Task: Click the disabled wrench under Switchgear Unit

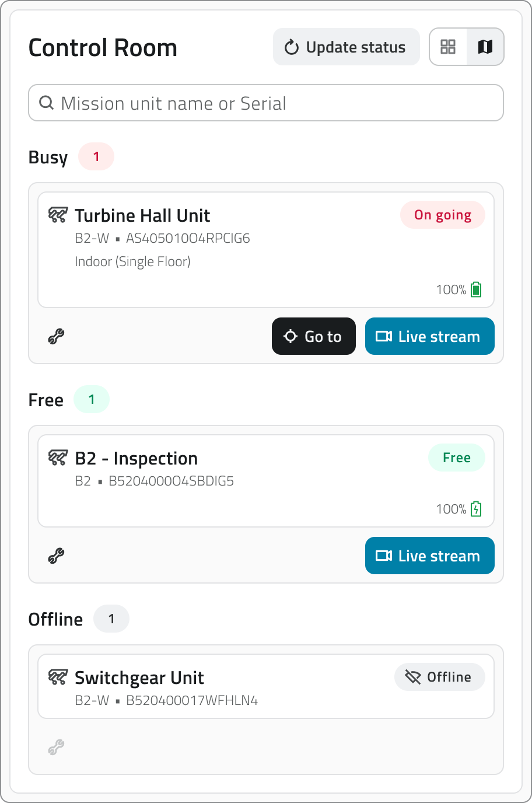Action: 56,747
